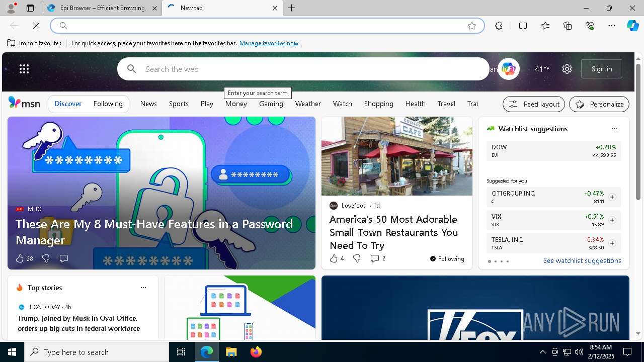Open the Sports category
The height and width of the screenshot is (362, 644).
179,104
